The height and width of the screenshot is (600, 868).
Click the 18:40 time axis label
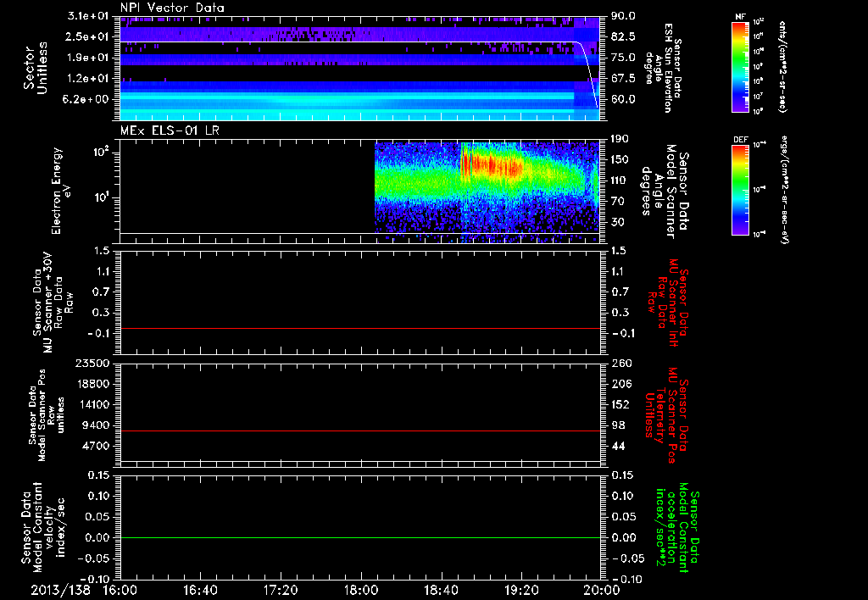click(x=441, y=589)
